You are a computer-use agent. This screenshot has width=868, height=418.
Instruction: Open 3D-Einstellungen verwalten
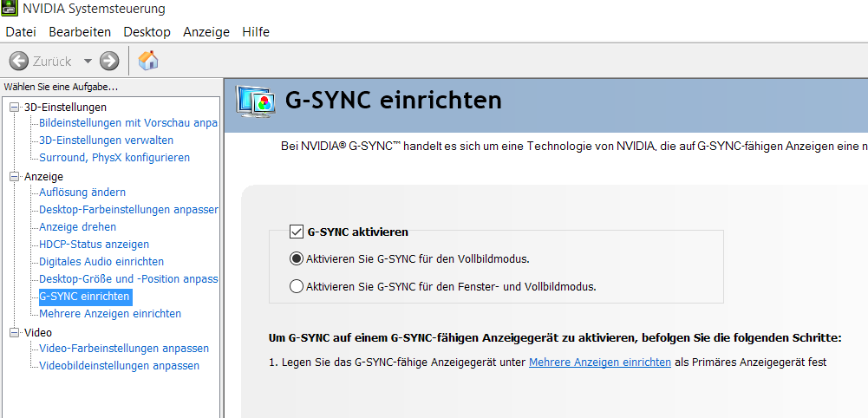tap(107, 140)
